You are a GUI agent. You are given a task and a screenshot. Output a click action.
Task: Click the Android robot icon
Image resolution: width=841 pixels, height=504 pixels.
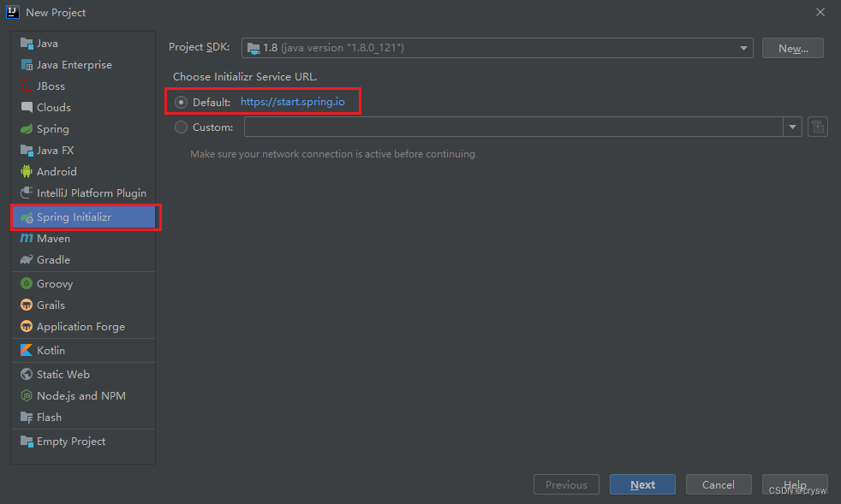click(27, 172)
